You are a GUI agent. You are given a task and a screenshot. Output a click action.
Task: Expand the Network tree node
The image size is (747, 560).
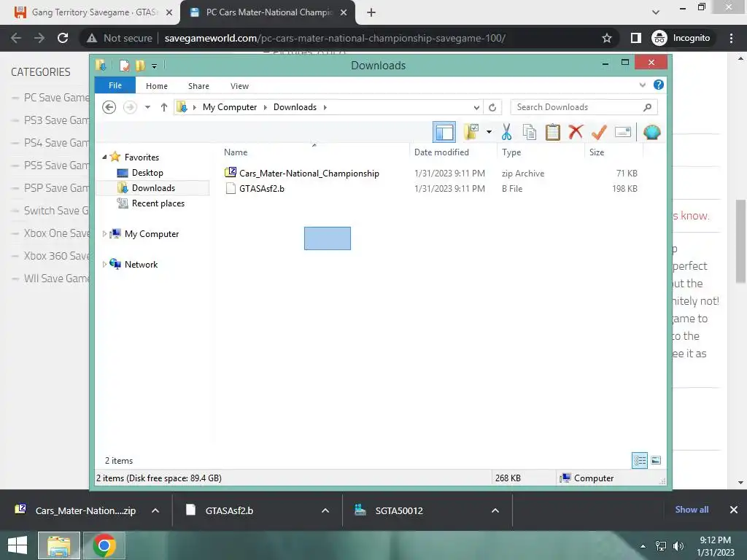104,264
